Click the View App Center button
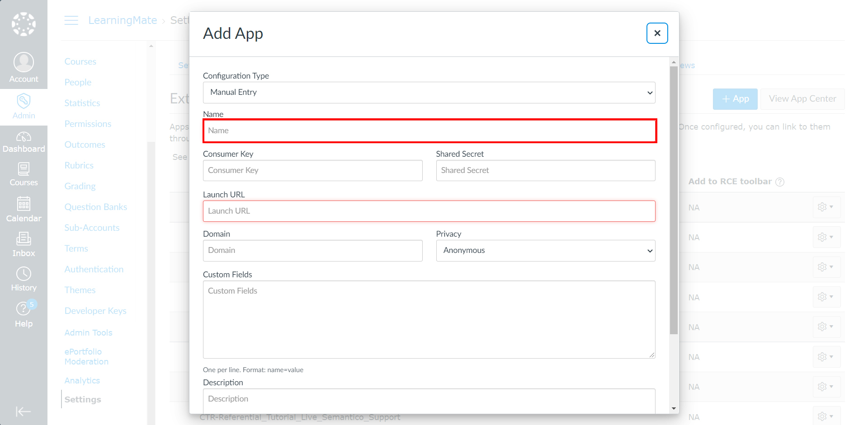This screenshot has height=425, width=868. click(802, 99)
